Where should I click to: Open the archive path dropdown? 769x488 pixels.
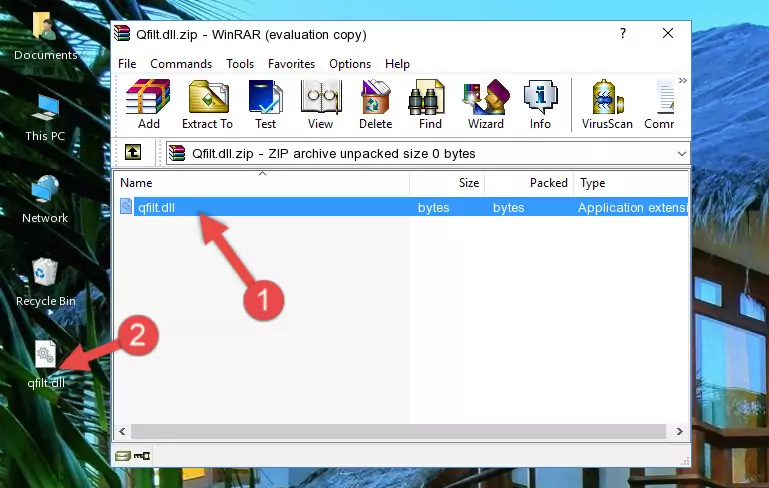coord(682,154)
